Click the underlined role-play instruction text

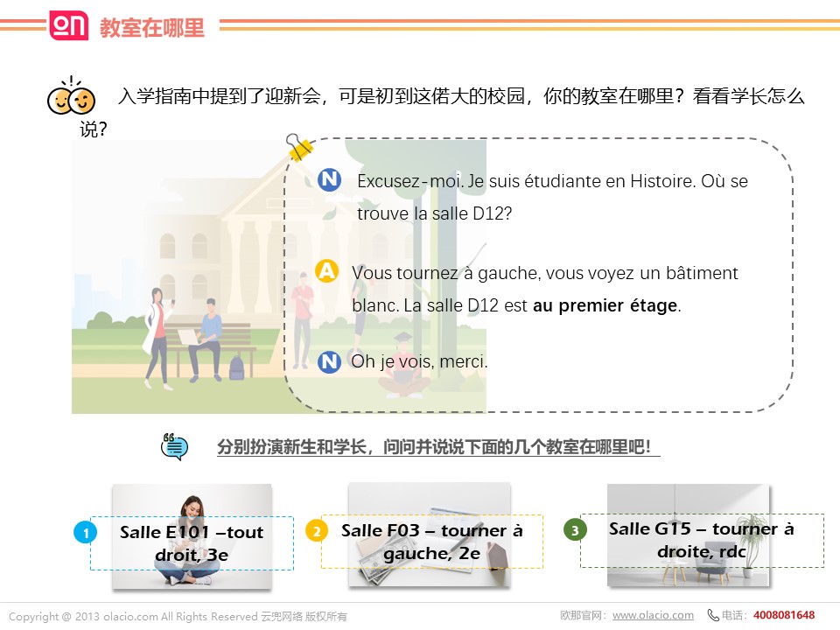pos(437,447)
